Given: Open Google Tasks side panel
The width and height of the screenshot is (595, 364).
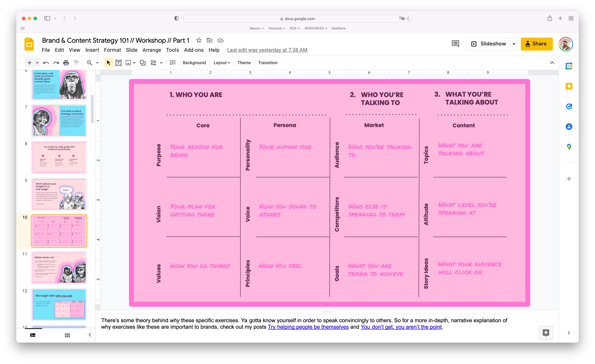Looking at the screenshot, I should 569,106.
